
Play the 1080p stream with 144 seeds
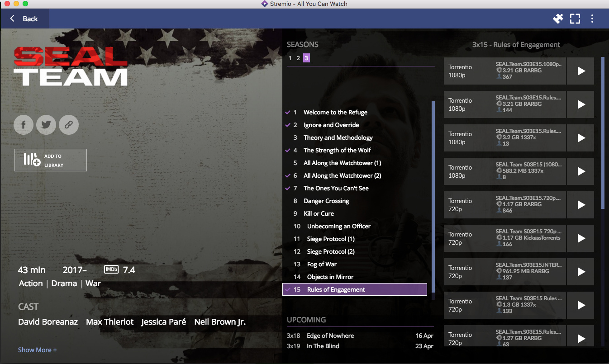pyautogui.click(x=581, y=104)
